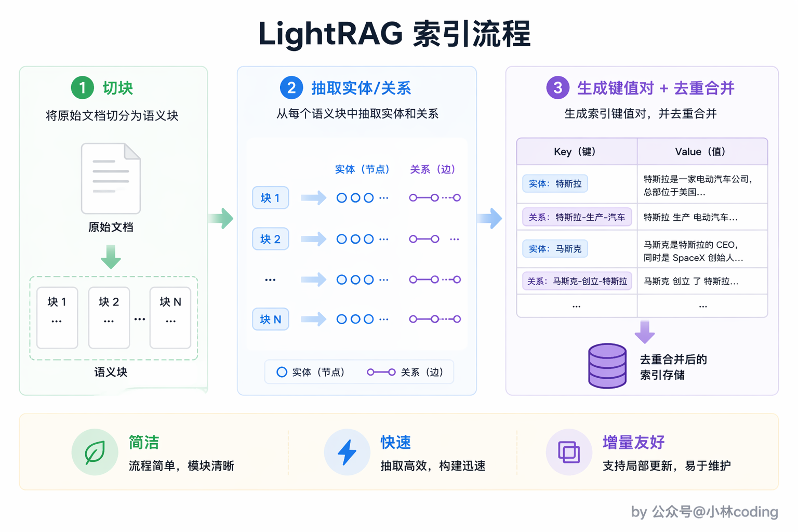Click the 关系（边）legend line symbol
The width and height of the screenshot is (798, 532).
[x=381, y=372]
